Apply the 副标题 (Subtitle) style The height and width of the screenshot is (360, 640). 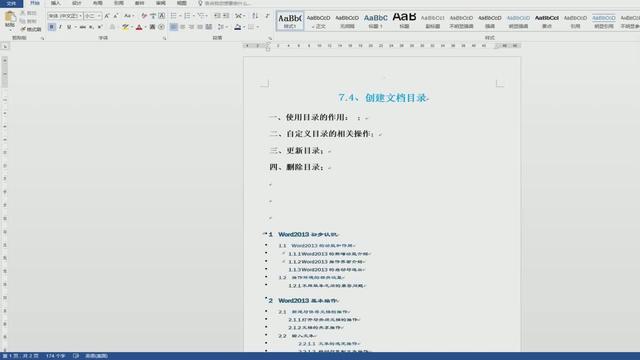point(433,21)
